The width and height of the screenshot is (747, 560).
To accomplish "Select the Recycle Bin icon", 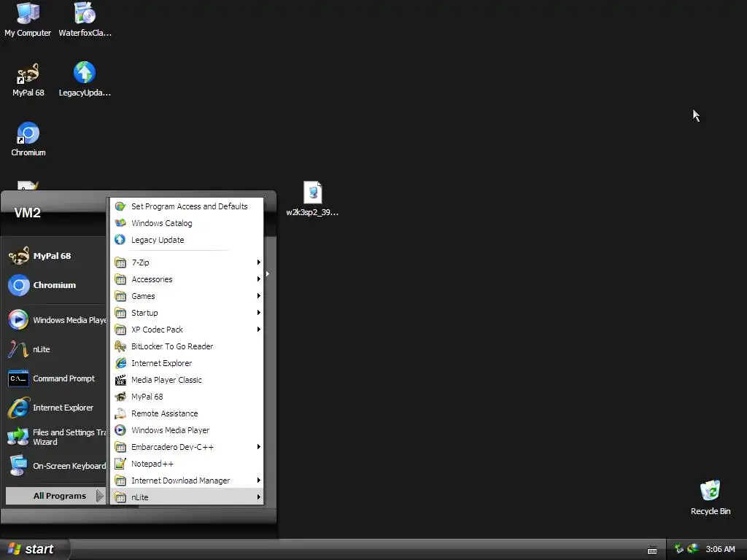I will point(711,497).
